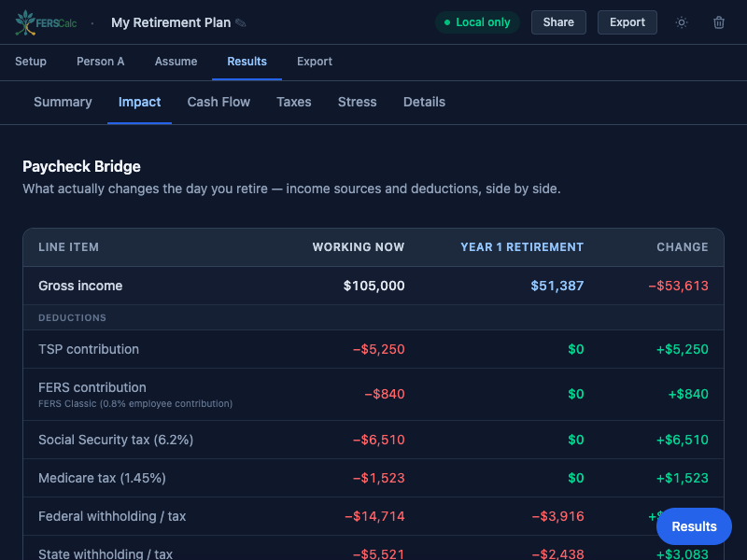This screenshot has height=560, width=747.
Task: Click the DEDUCTIONS section label
Action: pos(73,317)
